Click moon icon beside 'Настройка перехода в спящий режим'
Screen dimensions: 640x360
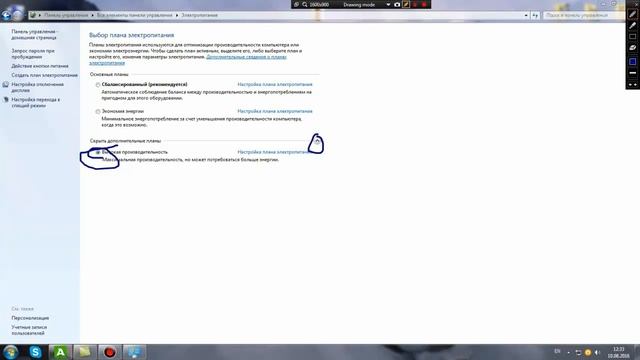5,100
